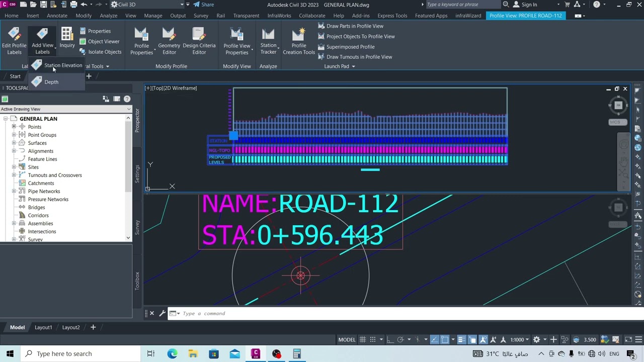Open Design Criteria Editor
644x362 pixels.
[199, 40]
